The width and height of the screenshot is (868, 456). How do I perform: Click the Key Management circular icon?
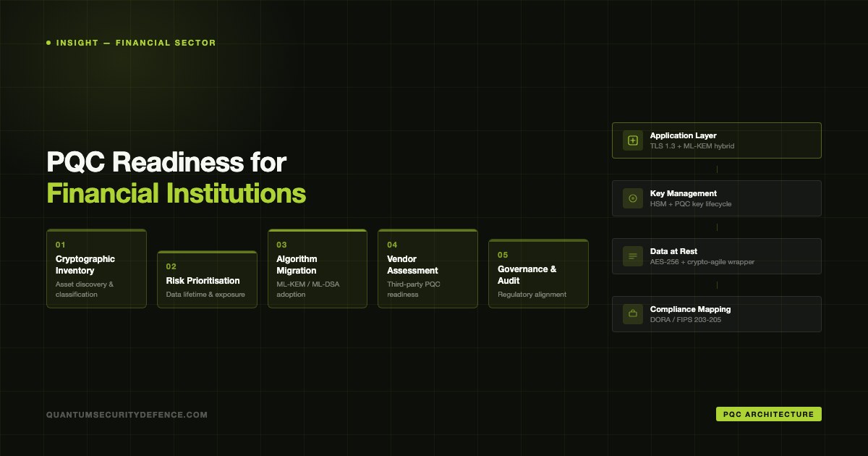click(x=633, y=198)
